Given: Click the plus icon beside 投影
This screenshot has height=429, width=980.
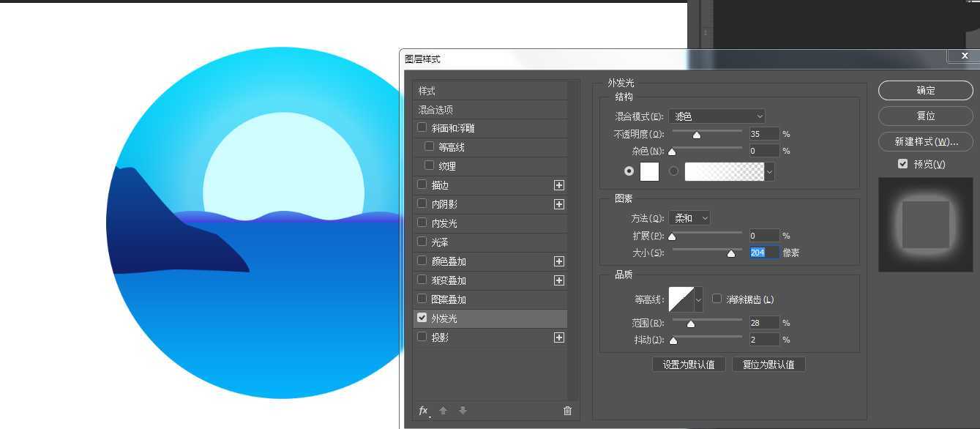Looking at the screenshot, I should point(558,337).
